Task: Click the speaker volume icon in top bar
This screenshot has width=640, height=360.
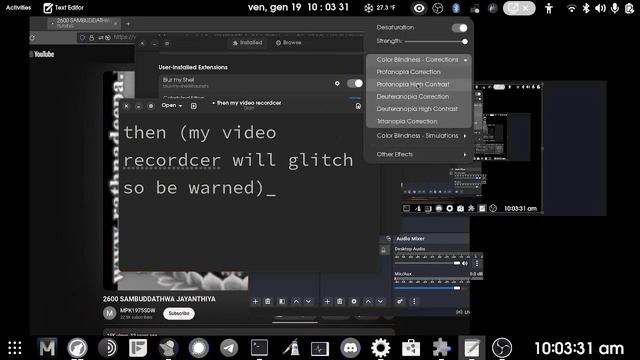Action: [x=600, y=8]
